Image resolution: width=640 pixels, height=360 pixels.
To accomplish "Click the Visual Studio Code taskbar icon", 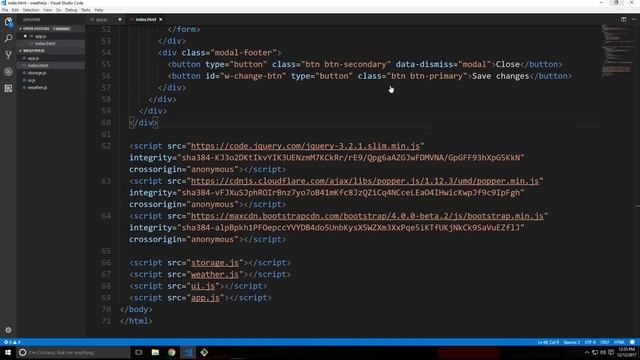I will tap(188, 352).
